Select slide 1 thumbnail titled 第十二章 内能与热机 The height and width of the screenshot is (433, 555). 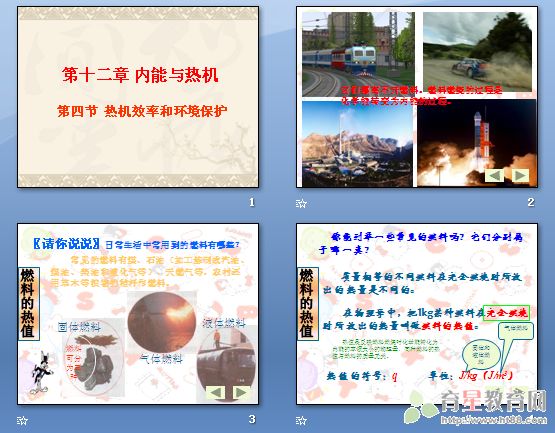click(x=138, y=97)
